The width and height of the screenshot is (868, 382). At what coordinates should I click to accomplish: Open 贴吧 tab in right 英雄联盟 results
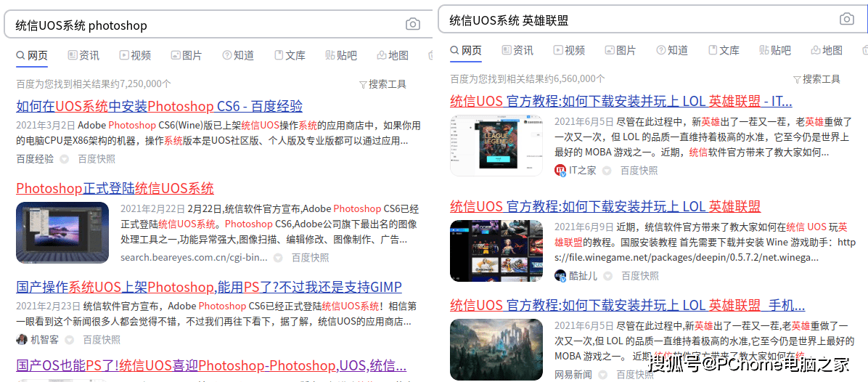[775, 50]
